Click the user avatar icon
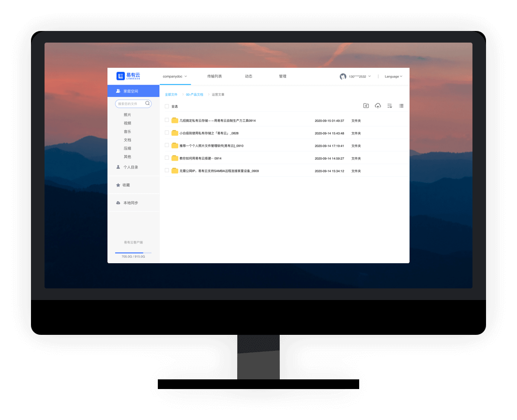 [343, 76]
